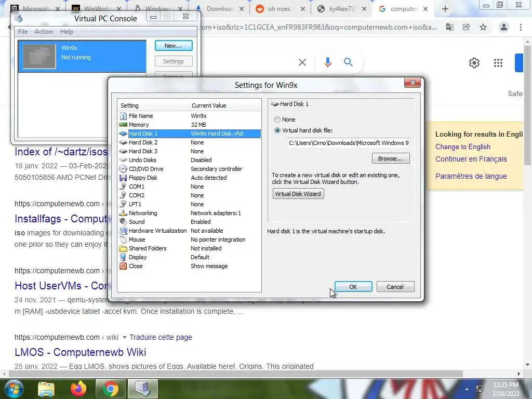Image resolution: width=532 pixels, height=399 pixels.
Task: Click the translate page icon in address bar
Action: tap(450, 27)
